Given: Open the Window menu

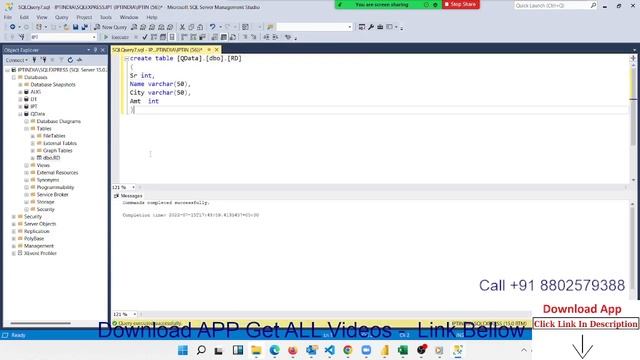Looking at the screenshot, I should click(x=129, y=17).
